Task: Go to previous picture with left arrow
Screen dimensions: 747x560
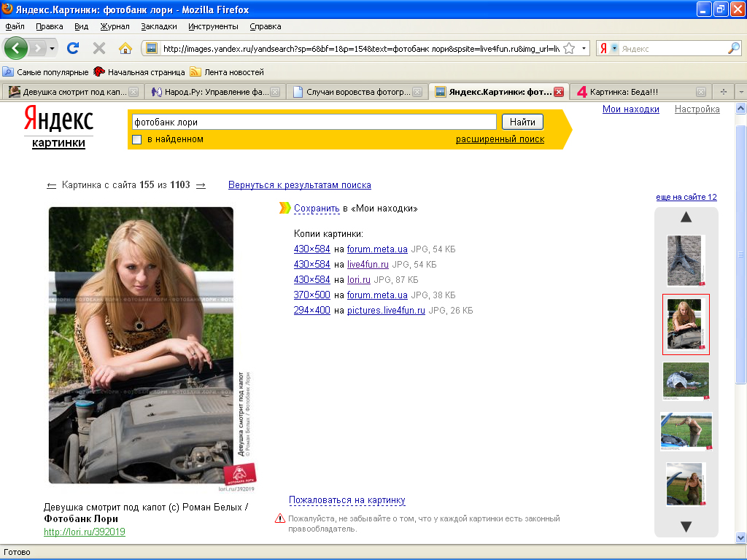Action: click(x=52, y=186)
